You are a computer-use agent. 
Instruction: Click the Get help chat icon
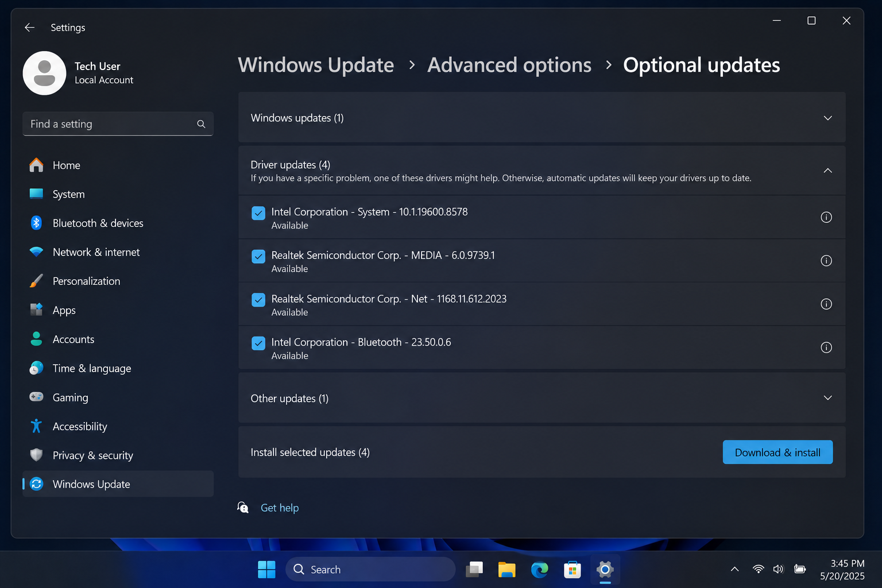pyautogui.click(x=243, y=508)
